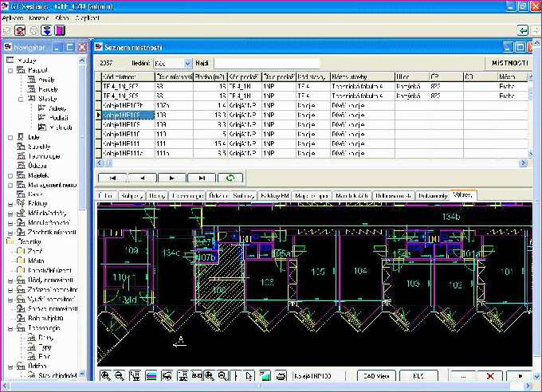Go to the next record arrow button
This screenshot has height=392, width=542.
[x=171, y=178]
